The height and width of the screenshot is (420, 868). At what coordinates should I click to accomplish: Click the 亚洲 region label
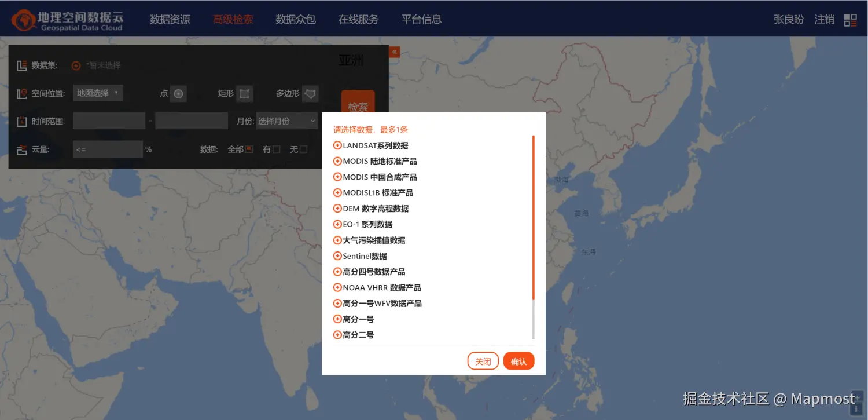pyautogui.click(x=351, y=60)
